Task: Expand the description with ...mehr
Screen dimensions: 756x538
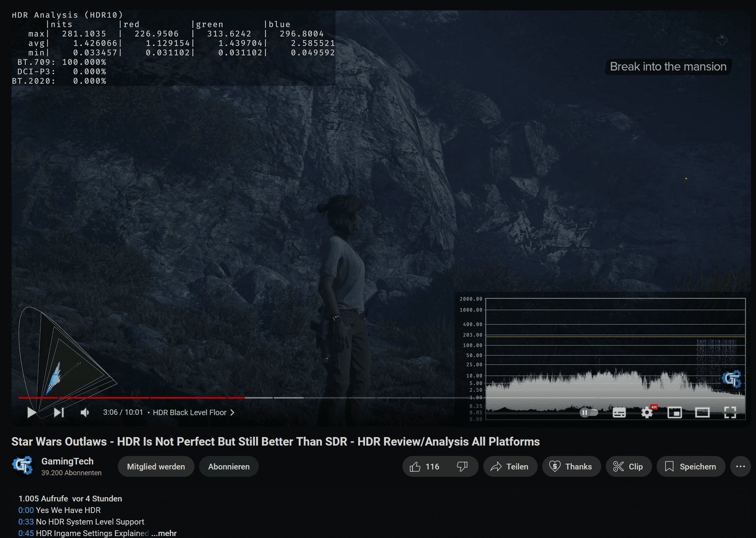Action: (164, 533)
